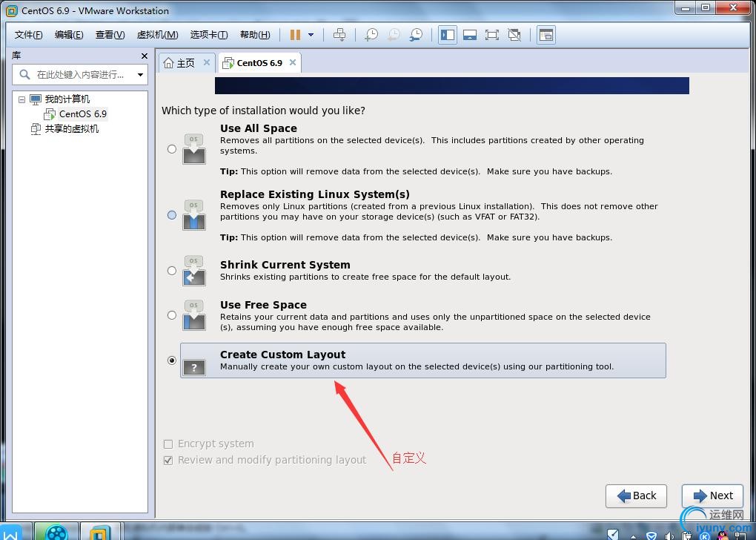
Task: Click the library search input field
Action: [x=80, y=75]
